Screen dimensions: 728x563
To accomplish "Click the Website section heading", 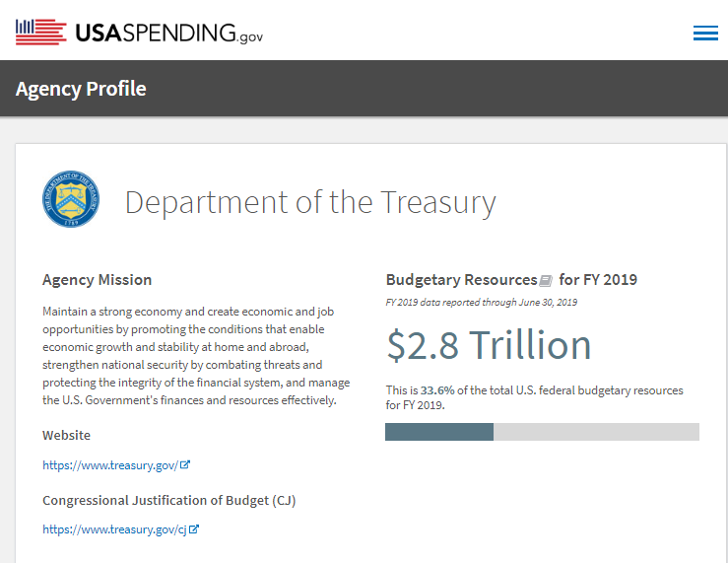I will (x=66, y=435).
